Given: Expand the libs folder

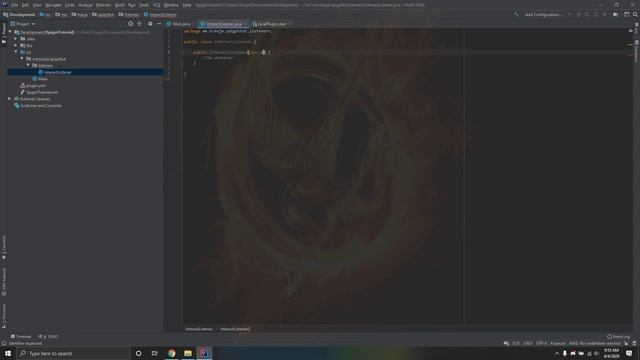Looking at the screenshot, I should [x=16, y=45].
